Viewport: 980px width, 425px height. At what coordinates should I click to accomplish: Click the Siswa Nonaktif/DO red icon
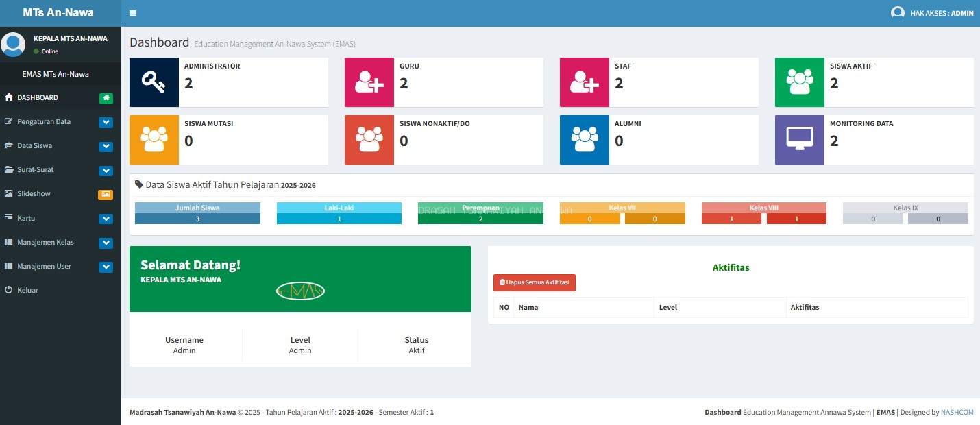click(x=369, y=140)
